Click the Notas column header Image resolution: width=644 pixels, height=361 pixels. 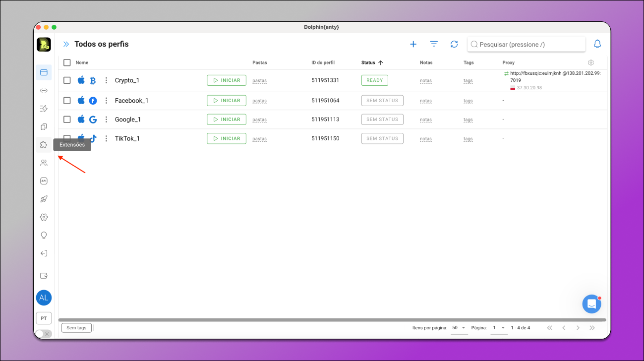coord(426,62)
